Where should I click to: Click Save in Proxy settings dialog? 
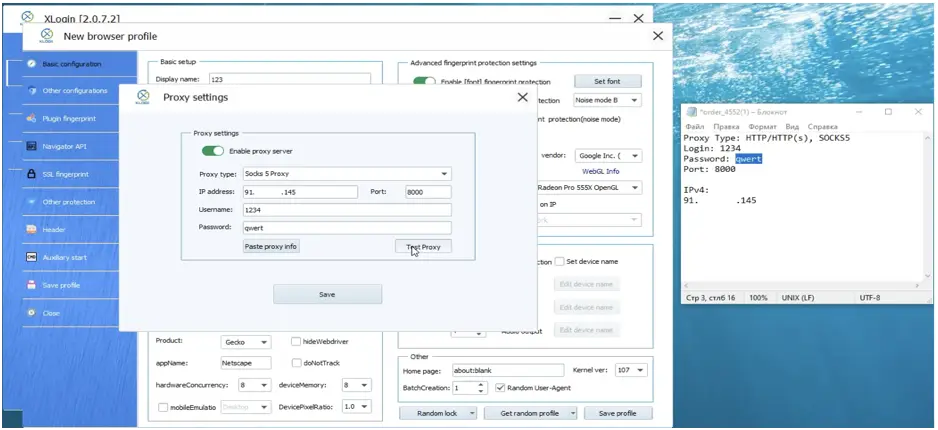click(x=327, y=294)
